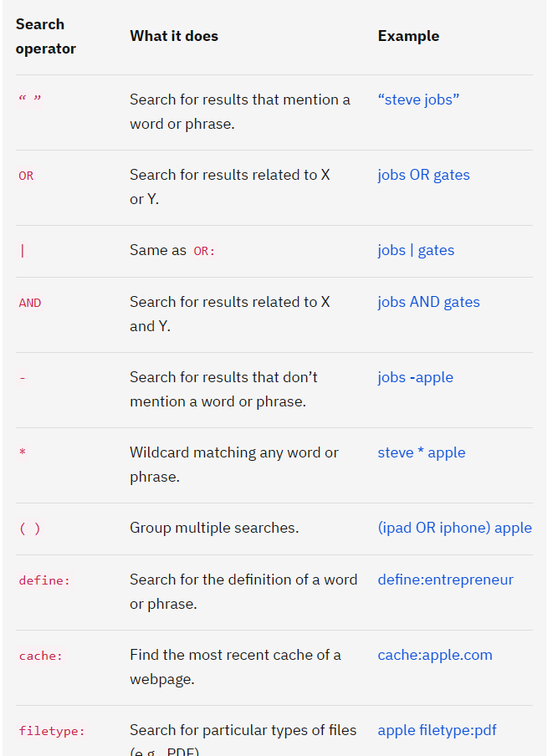The width and height of the screenshot is (553, 756).
Task: Open the 'steve * apple' wildcard link
Action: (x=421, y=452)
